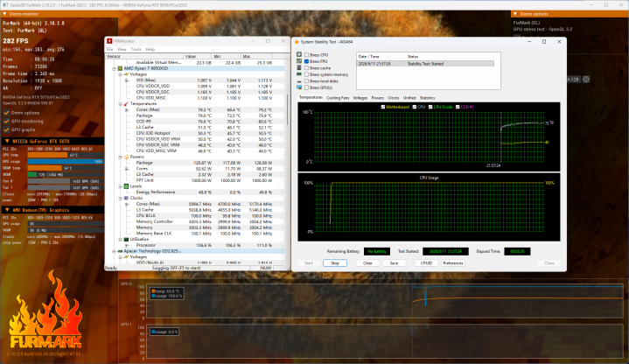Click the AMD Ryzen 7 processor icon in HWMonitor
This screenshot has height=364, width=629.
click(120, 68)
